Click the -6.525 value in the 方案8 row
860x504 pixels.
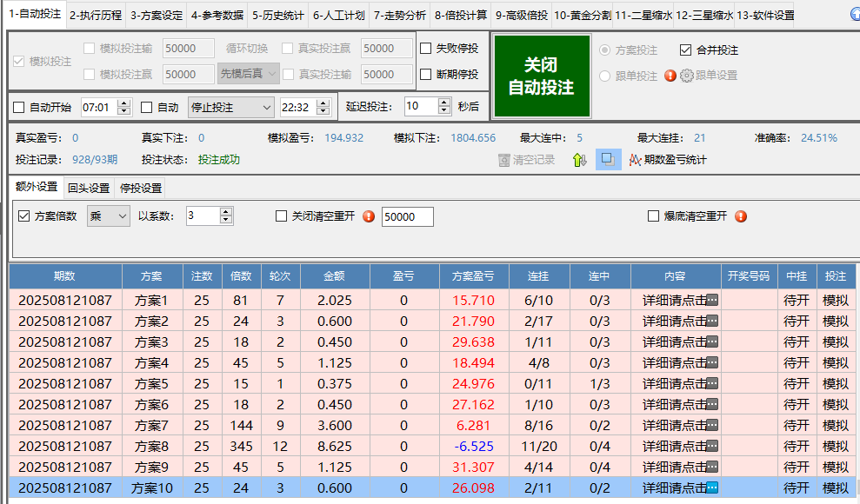474,447
